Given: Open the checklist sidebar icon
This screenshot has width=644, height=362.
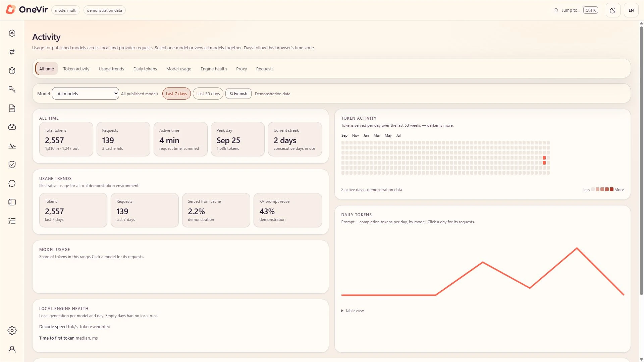Looking at the screenshot, I should (12, 221).
